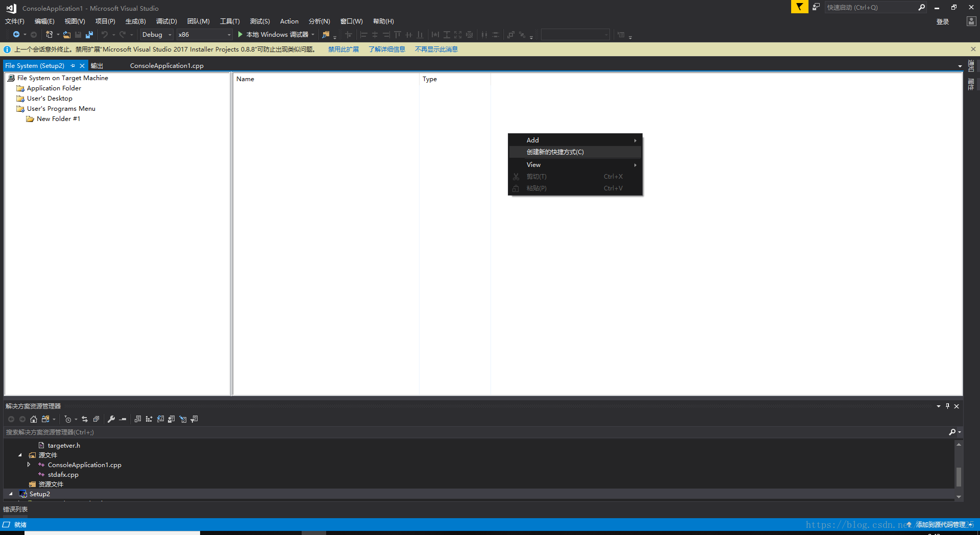Collapse the Setup2 project node
980x535 pixels.
pyautogui.click(x=11, y=494)
